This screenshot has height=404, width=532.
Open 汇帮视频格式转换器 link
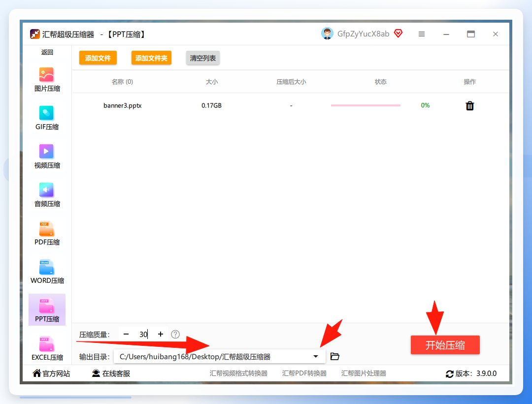(x=238, y=373)
